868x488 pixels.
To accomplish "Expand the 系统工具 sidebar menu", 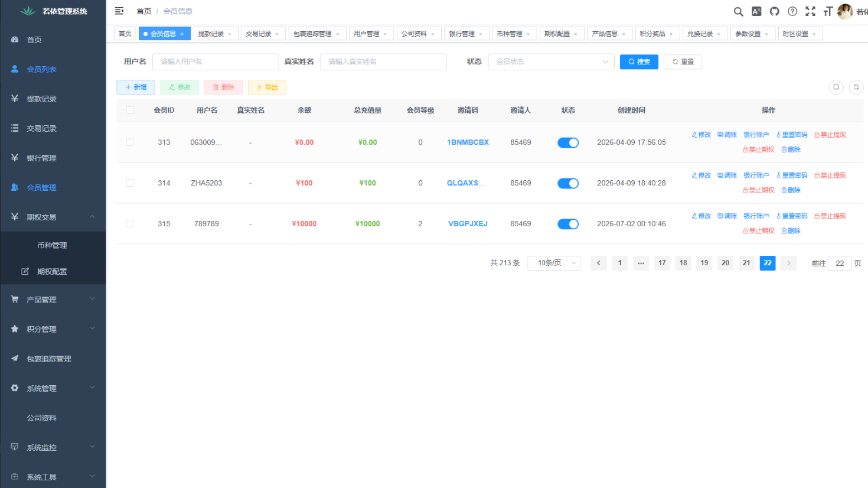I will (x=53, y=476).
